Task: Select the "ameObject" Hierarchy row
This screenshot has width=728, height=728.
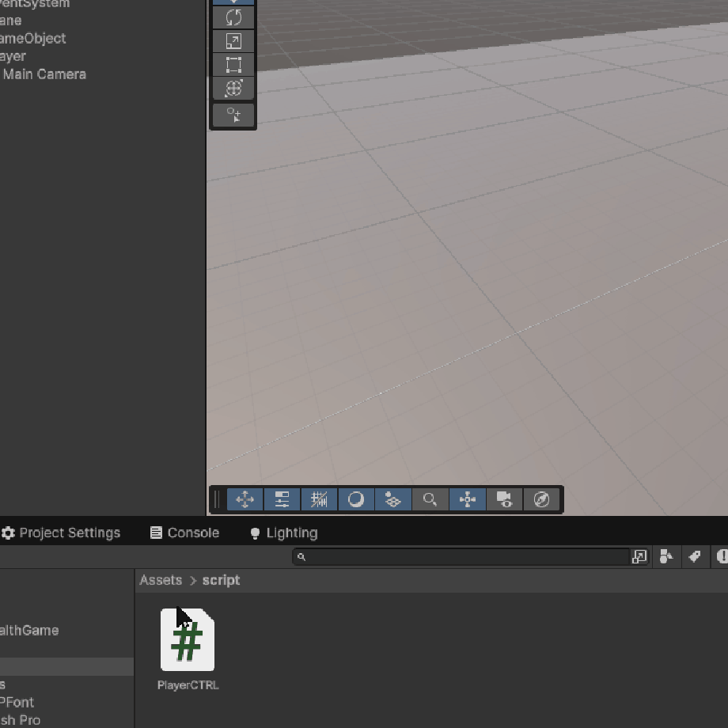Action: point(32,39)
